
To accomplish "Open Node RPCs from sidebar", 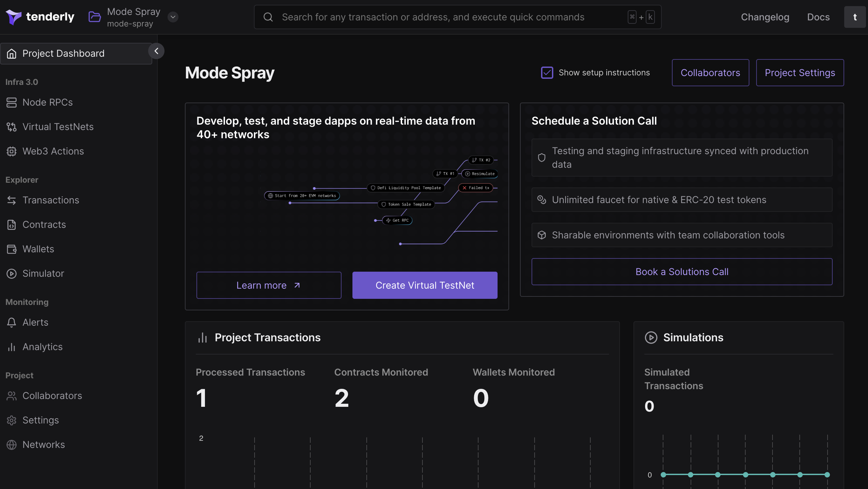I will coord(47,102).
